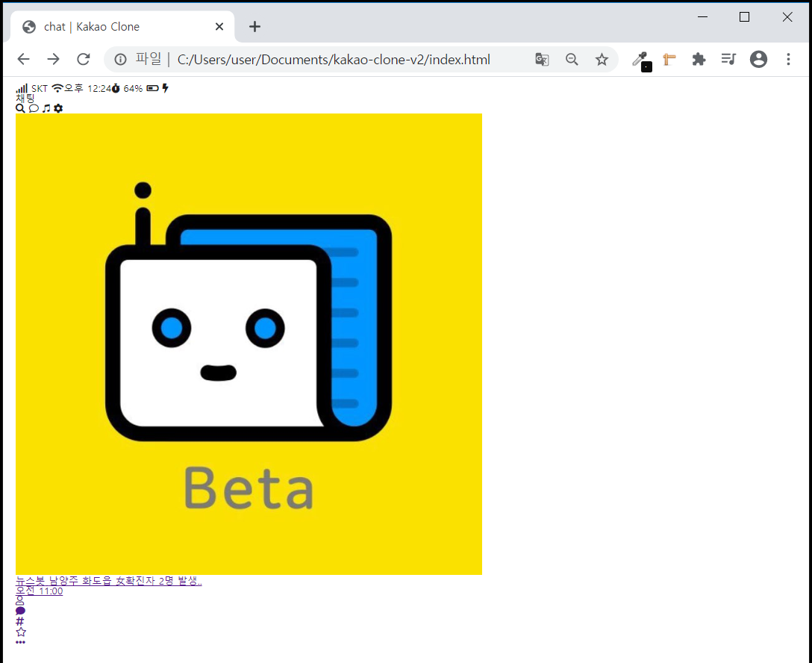This screenshot has width=812, height=663.
Task: Click the Google Translate icon in the address bar
Action: 542,60
